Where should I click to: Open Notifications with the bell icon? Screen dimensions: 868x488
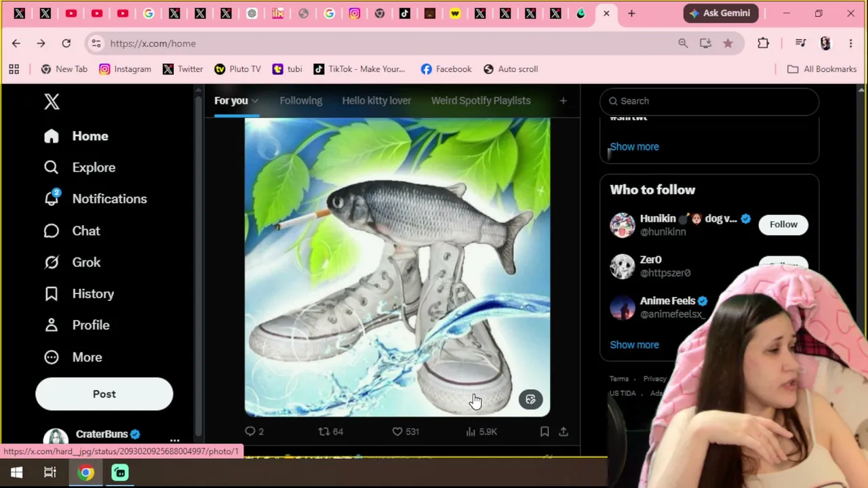coord(95,199)
